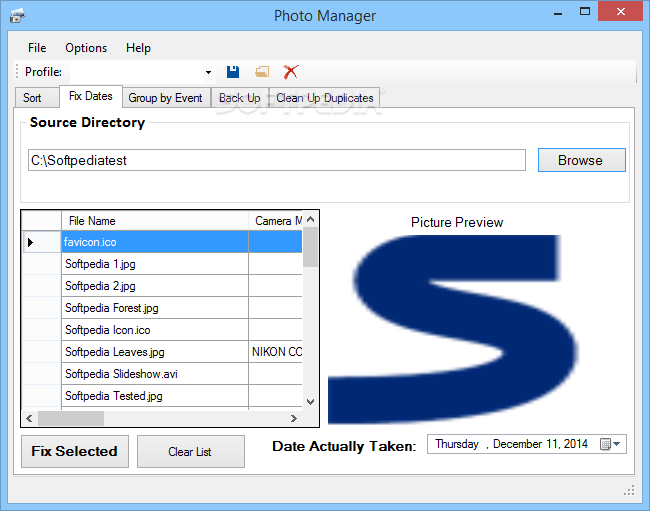Minimize the Photo Manager window
Viewport: 650px width, 511px height.
tap(558, 13)
